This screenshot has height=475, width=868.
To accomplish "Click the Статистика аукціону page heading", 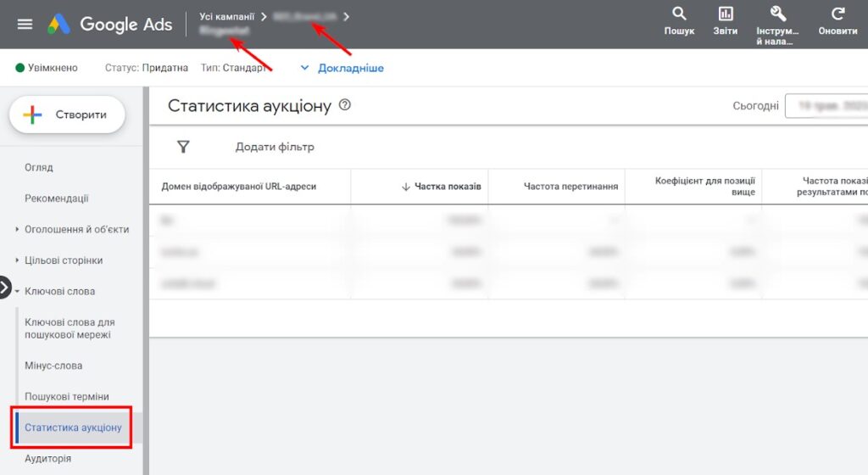I will point(250,105).
